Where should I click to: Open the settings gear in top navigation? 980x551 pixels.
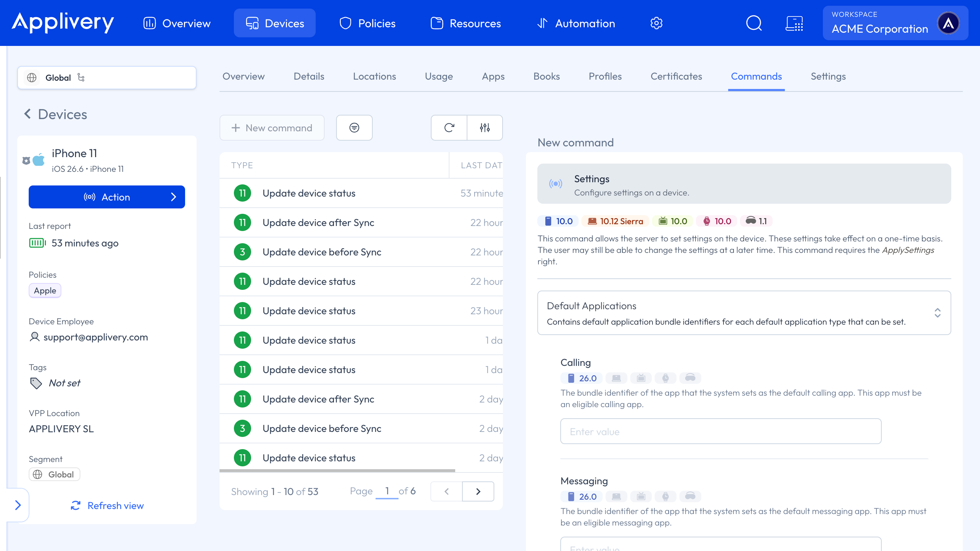click(656, 23)
